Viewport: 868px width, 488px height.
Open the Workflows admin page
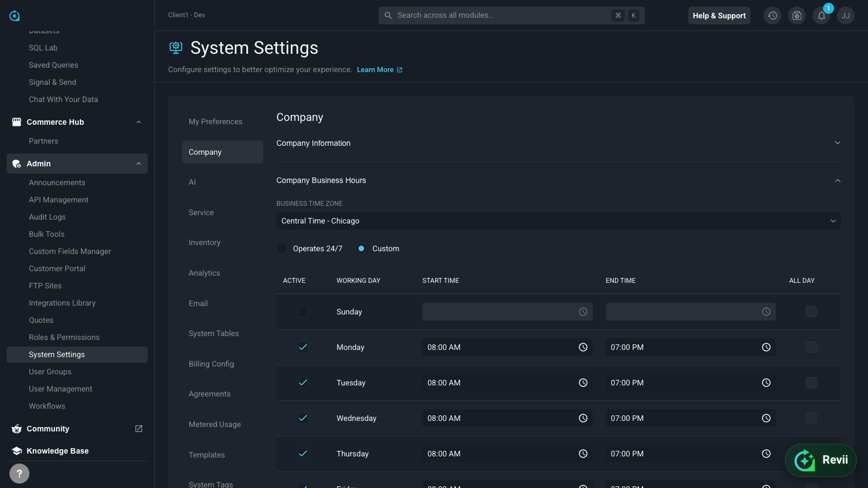(x=47, y=406)
